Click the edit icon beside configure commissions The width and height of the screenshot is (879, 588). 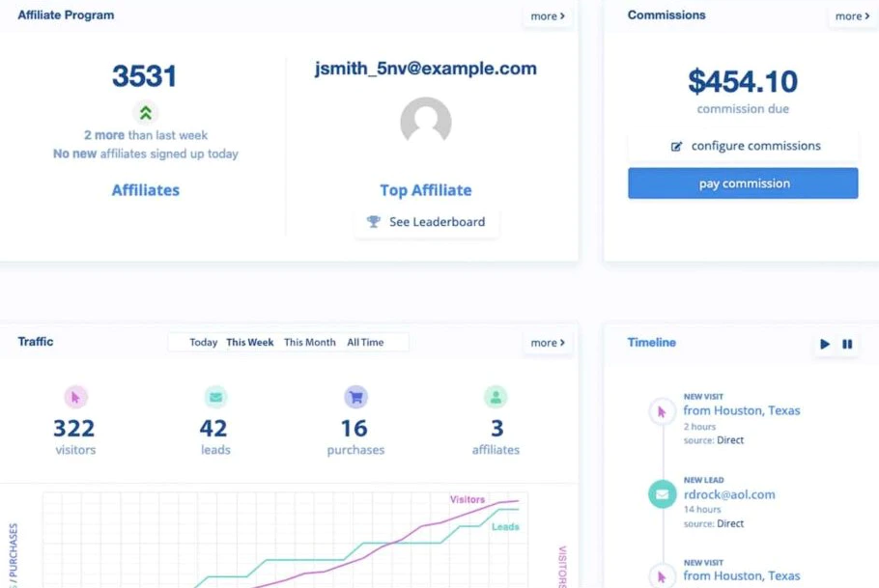pos(676,147)
